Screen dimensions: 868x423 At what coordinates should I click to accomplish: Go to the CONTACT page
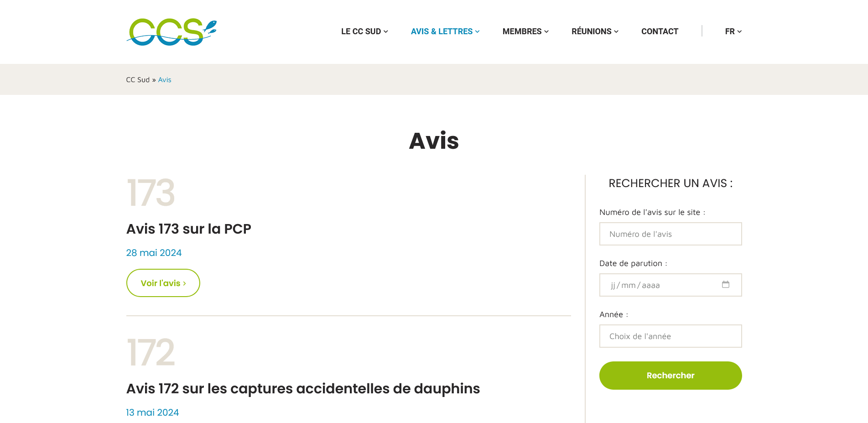(659, 31)
